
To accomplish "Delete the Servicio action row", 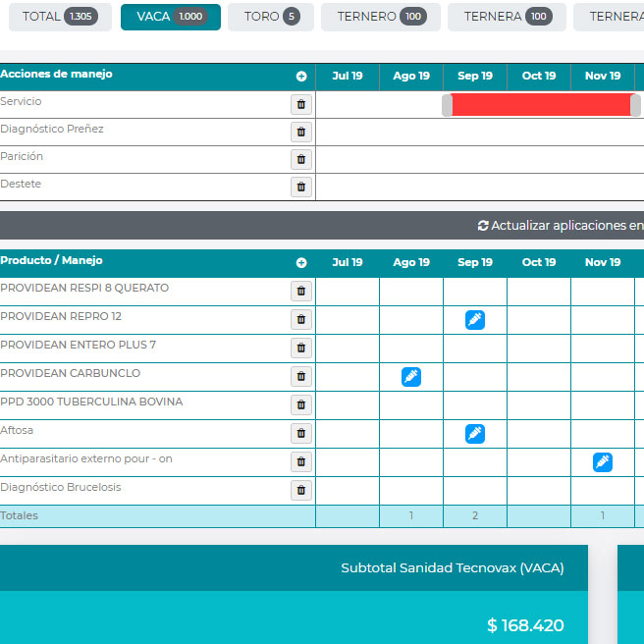I will pyautogui.click(x=301, y=104).
